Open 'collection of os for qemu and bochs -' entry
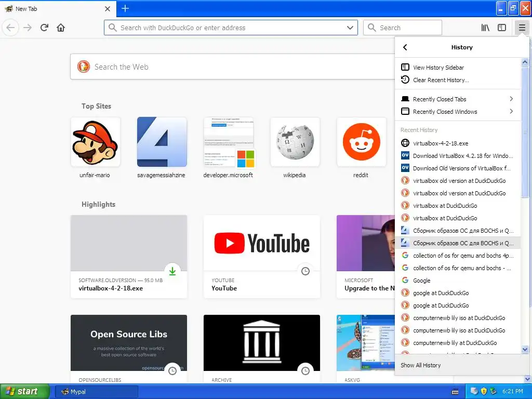532x399 pixels. pos(458,268)
